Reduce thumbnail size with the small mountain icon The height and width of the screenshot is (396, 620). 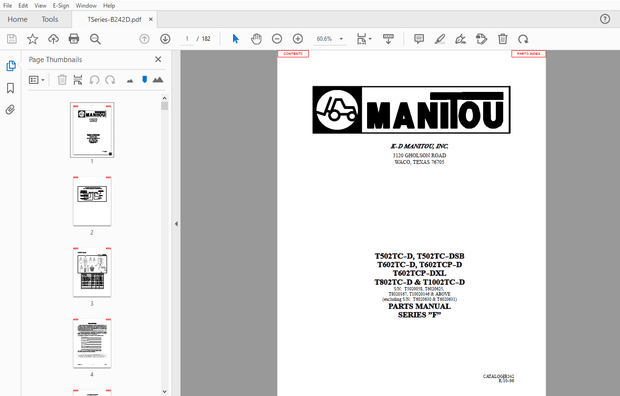[x=130, y=81]
